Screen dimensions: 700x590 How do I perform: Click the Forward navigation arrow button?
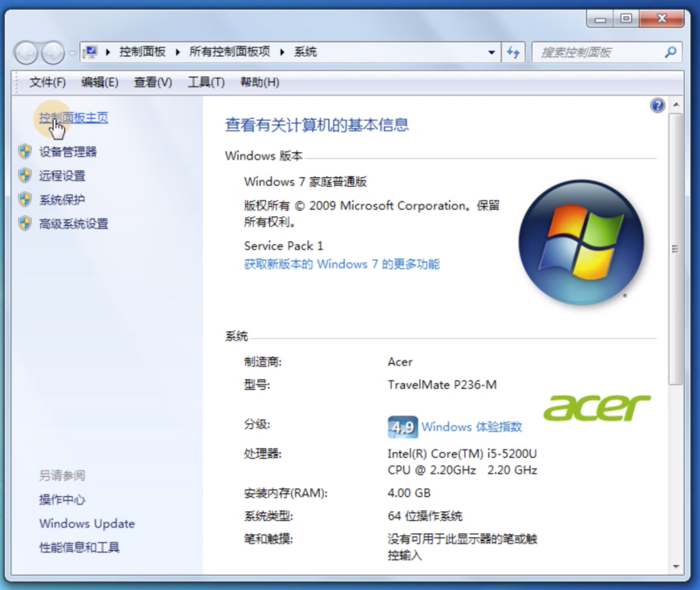(53, 53)
